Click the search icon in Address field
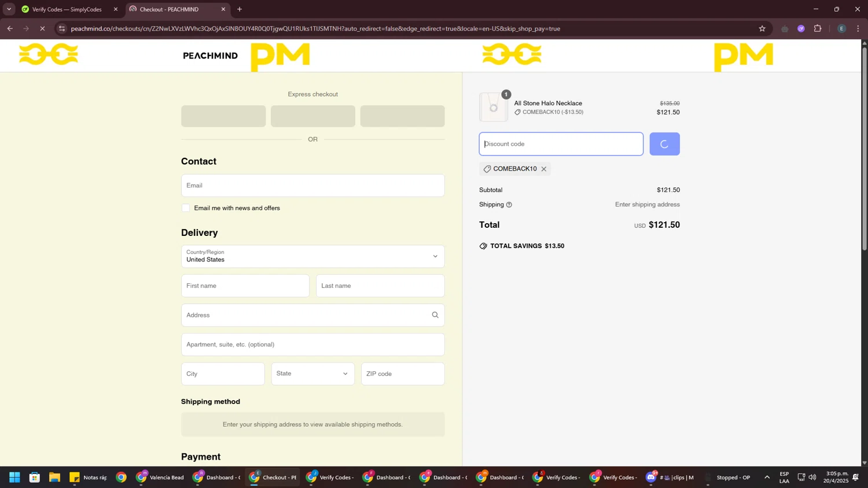This screenshot has width=868, height=488. [435, 315]
